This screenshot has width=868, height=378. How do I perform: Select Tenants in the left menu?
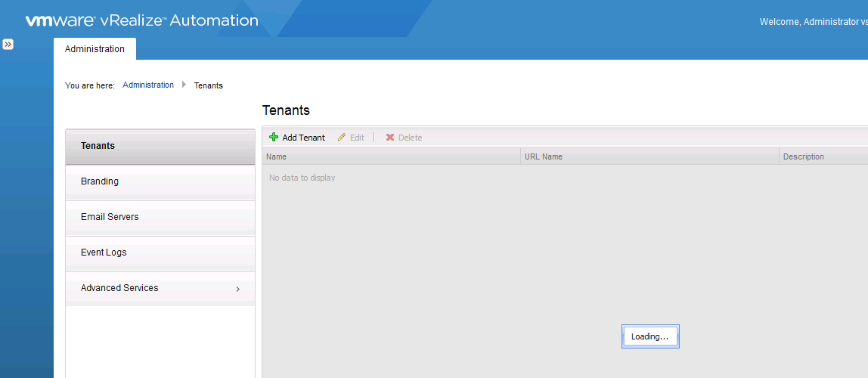(98, 146)
